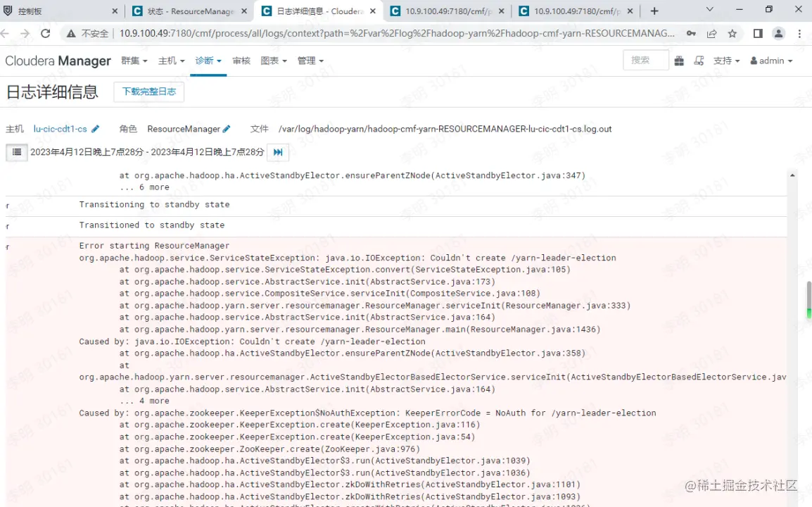
Task: Expand the 管理 menu
Action: (x=310, y=61)
